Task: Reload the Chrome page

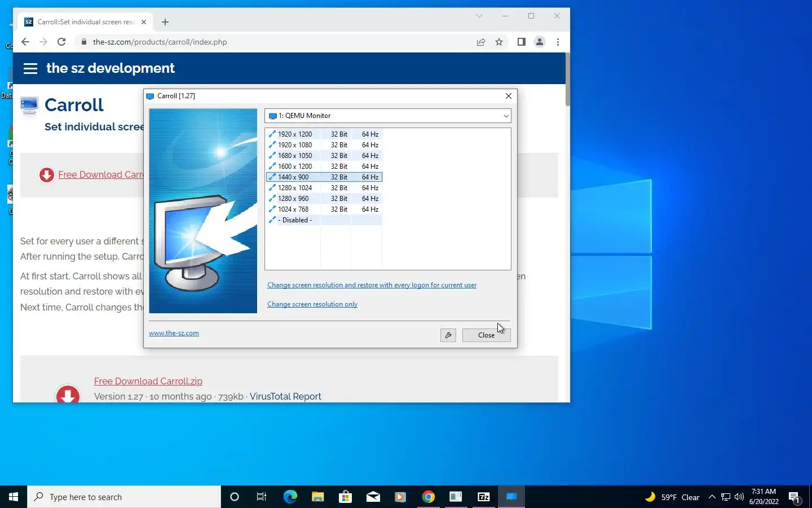Action: [61, 42]
